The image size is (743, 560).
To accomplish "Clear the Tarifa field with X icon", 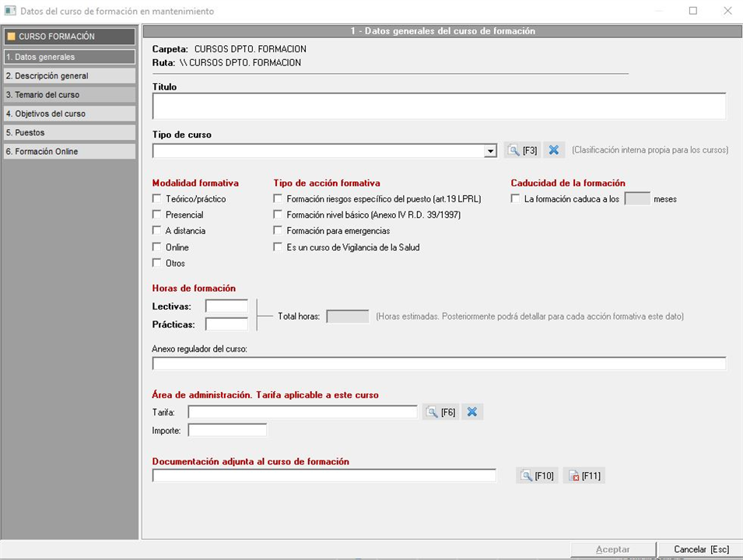I will [x=471, y=412].
